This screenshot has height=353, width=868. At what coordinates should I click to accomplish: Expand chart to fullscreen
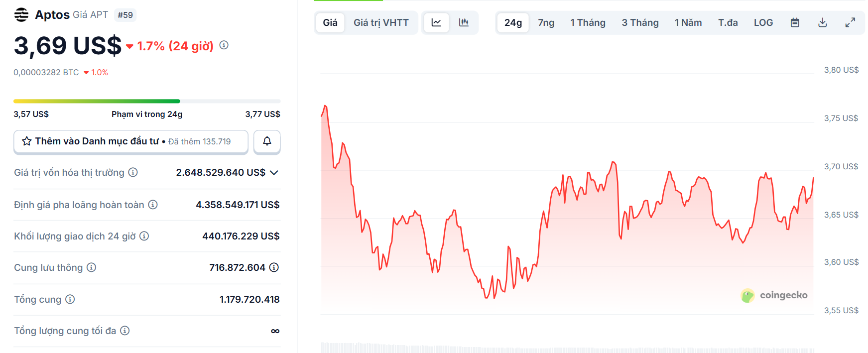point(851,22)
